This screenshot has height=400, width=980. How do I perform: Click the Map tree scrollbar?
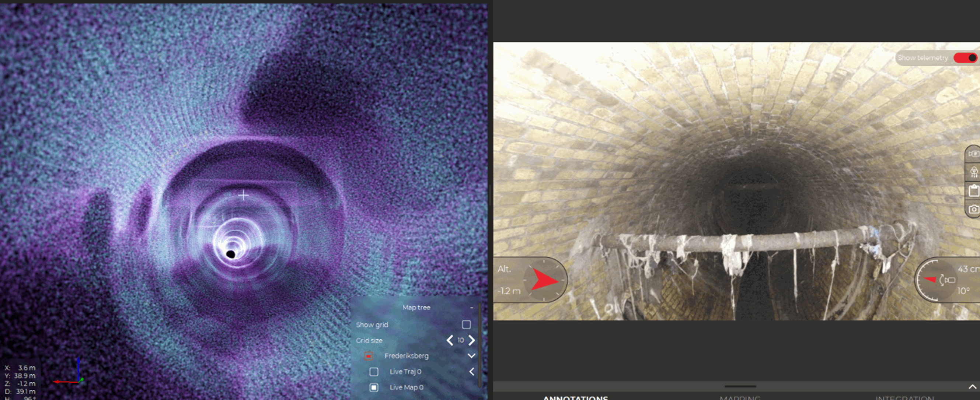(x=480, y=345)
